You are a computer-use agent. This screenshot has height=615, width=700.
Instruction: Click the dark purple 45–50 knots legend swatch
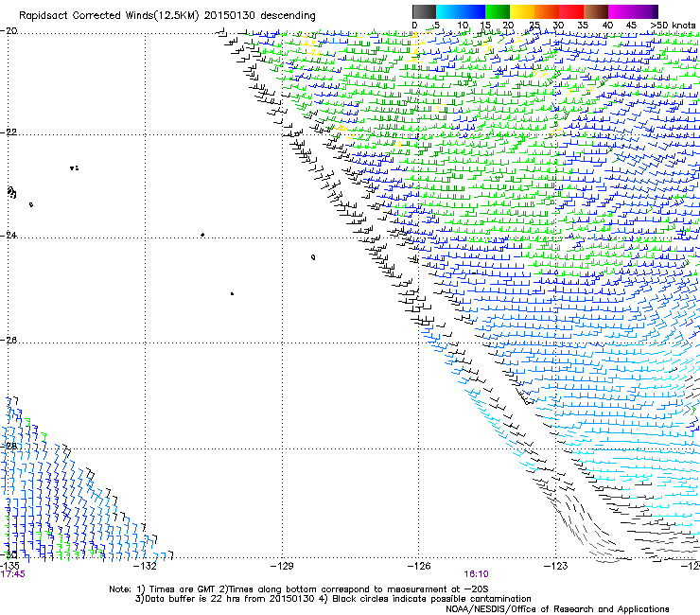[645, 11]
